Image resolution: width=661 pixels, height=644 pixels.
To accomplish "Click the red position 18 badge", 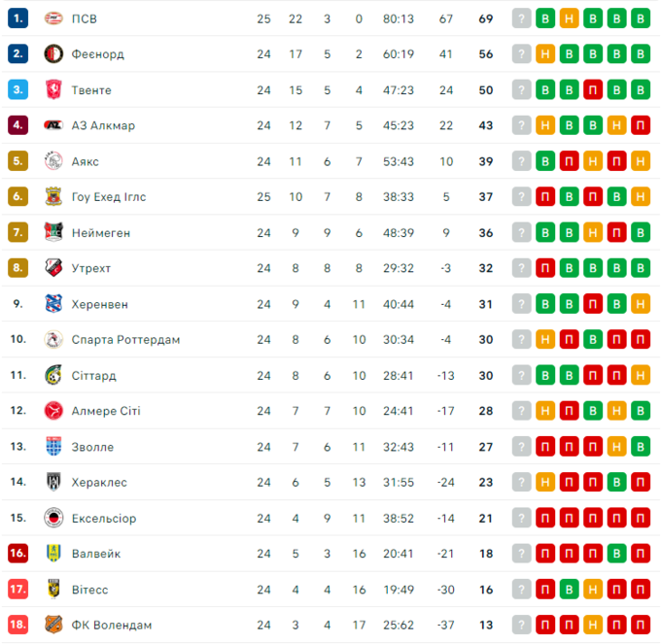I will click(x=17, y=625).
